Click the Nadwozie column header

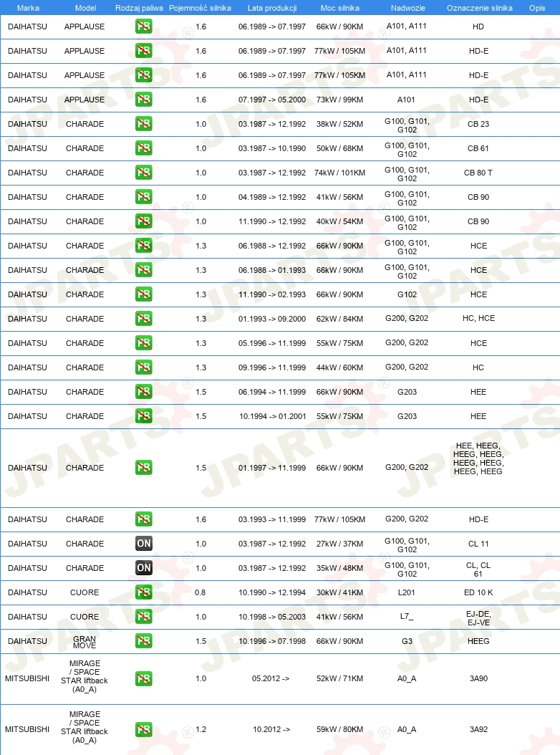408,8
